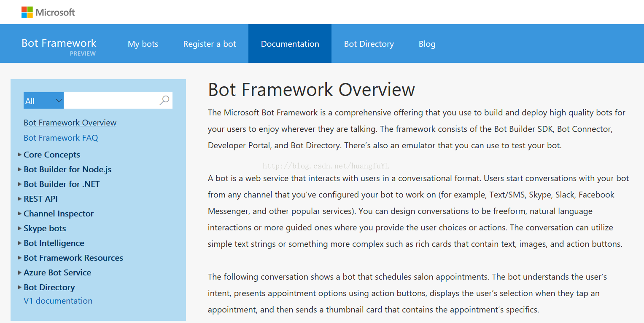Expand Azure Bot Service triangle
Viewport: 644px width, 323px height.
[x=20, y=272]
